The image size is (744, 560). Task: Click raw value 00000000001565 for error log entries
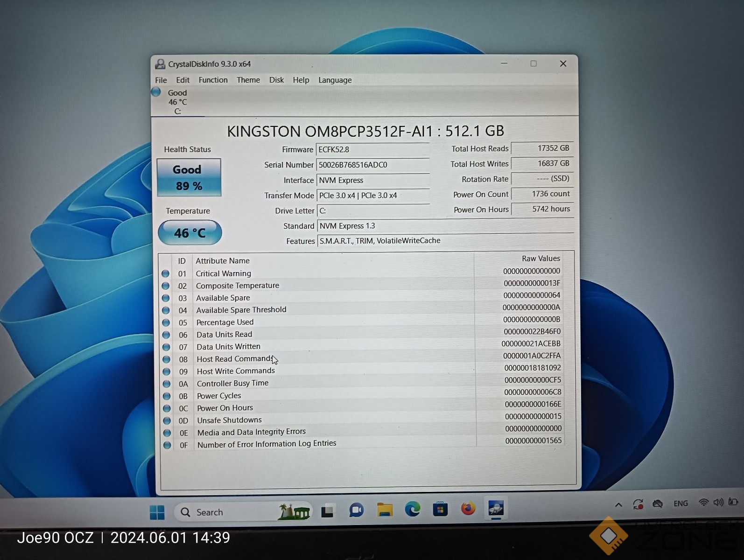(x=533, y=441)
